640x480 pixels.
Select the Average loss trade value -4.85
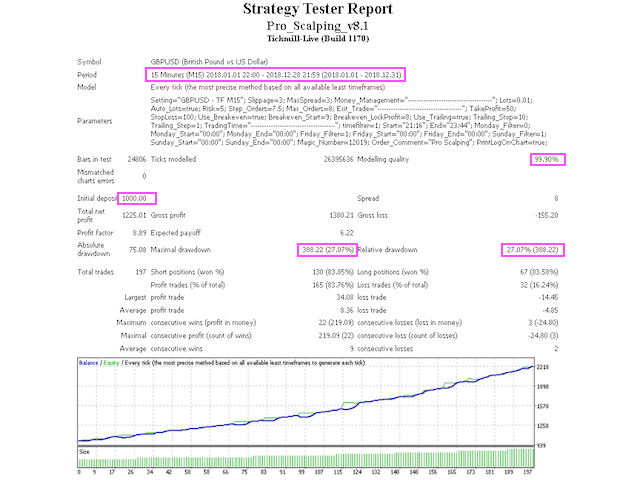[x=550, y=311]
